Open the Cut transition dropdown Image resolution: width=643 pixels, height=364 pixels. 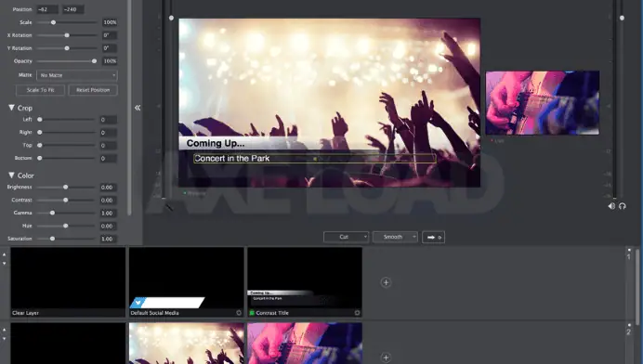[x=346, y=237]
